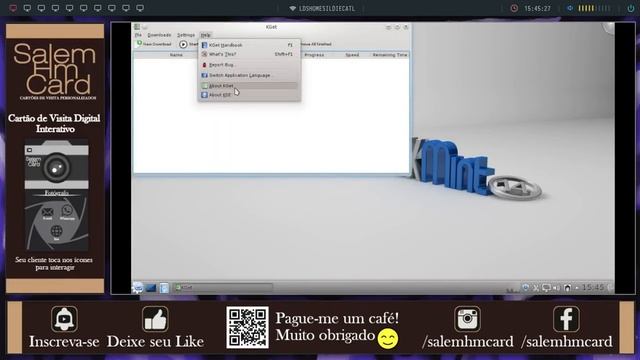The height and width of the screenshot is (360, 640).
Task: Open the device notifier tray icon
Action: 567,288
